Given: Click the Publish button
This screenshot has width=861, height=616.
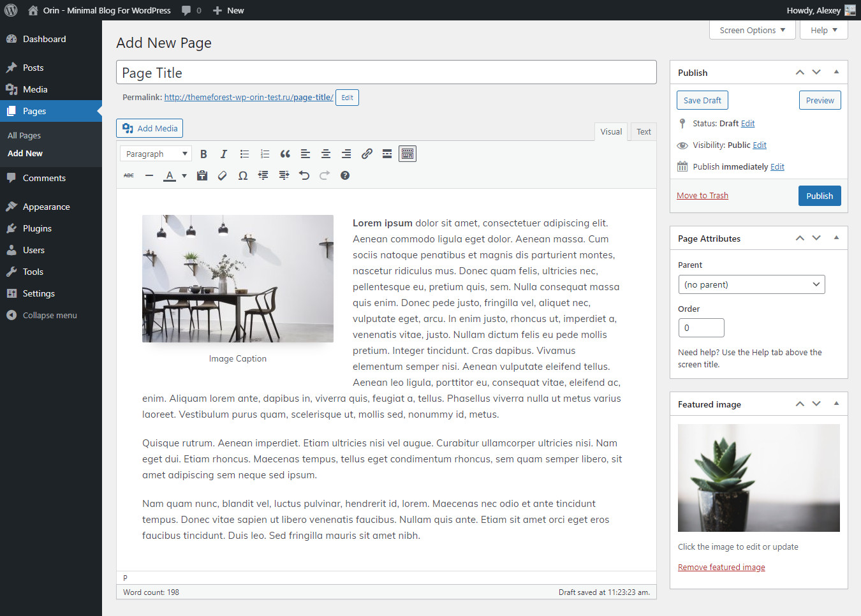Looking at the screenshot, I should click(820, 195).
